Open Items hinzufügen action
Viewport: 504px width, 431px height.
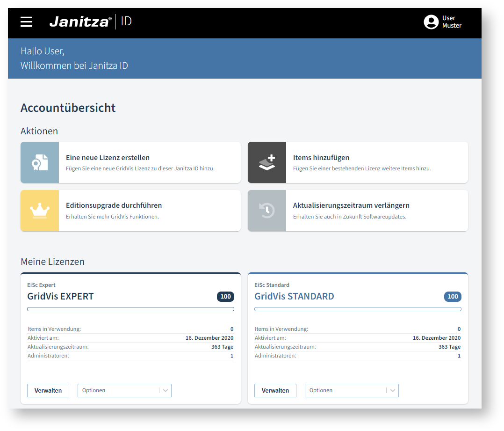[x=358, y=162]
